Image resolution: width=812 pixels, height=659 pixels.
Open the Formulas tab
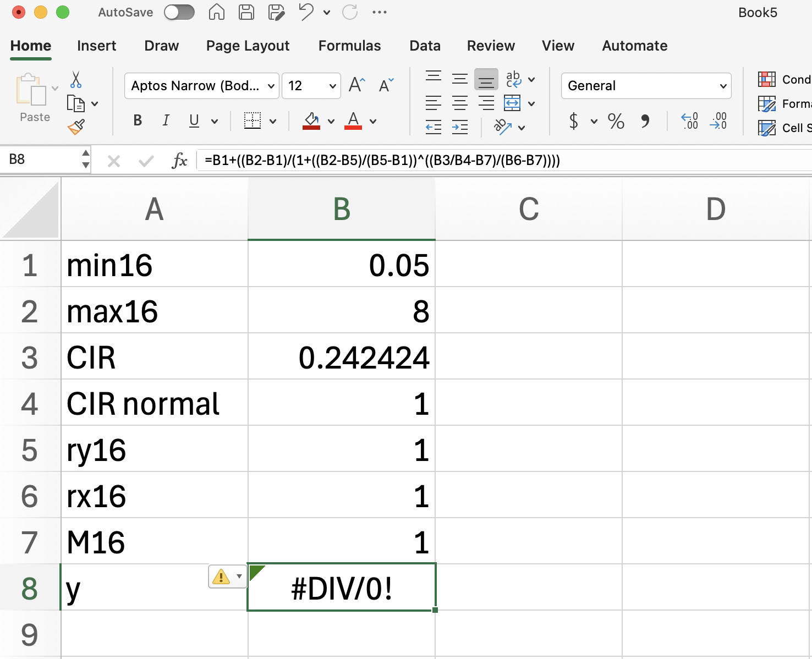(x=349, y=46)
